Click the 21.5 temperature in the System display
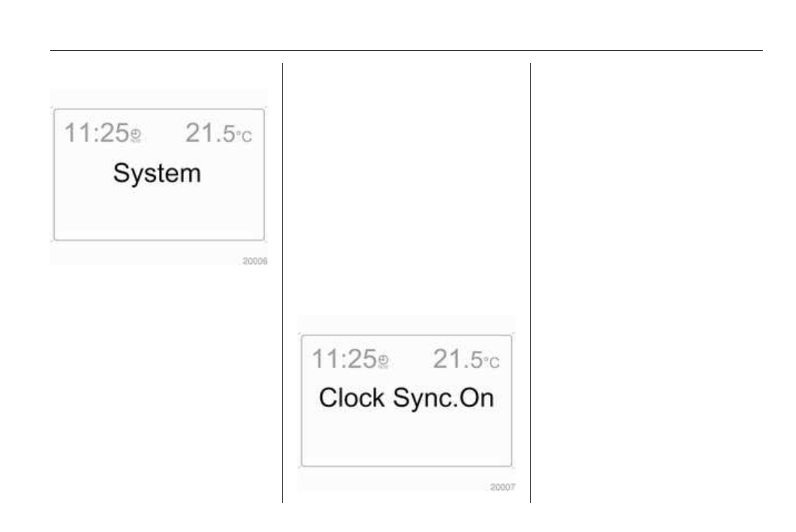This screenshot has height=532, width=796. [x=209, y=134]
